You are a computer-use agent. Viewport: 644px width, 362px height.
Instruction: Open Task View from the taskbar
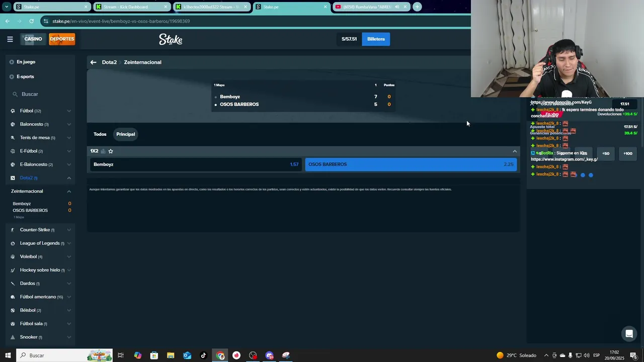tap(121, 355)
